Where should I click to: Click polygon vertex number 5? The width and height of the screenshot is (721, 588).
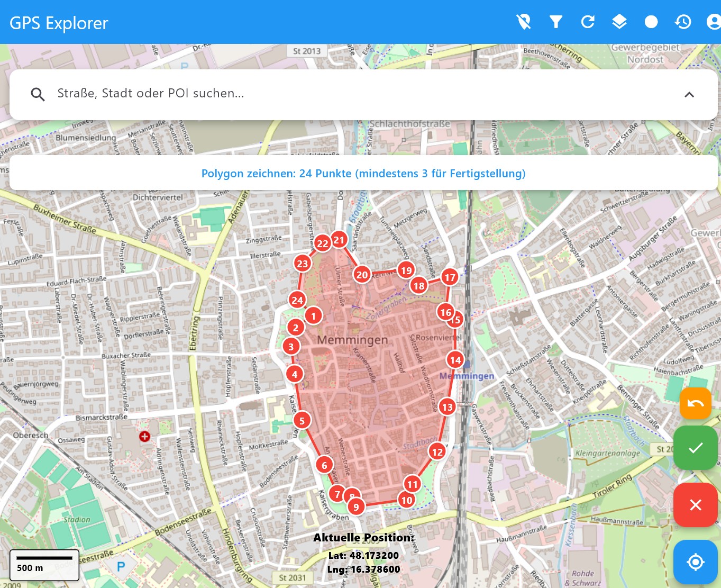(302, 421)
